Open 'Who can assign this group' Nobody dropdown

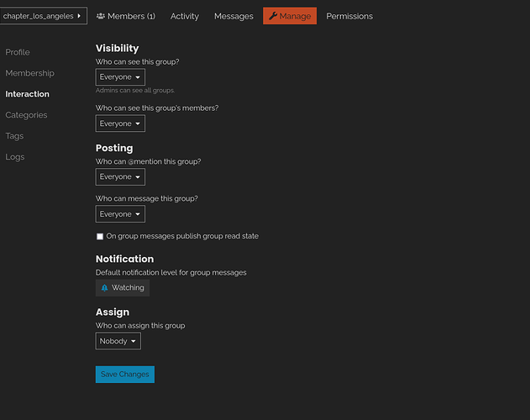point(118,341)
